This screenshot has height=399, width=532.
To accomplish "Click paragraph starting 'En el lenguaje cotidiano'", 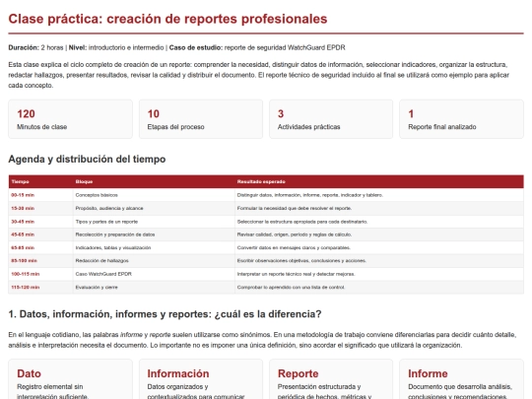I will (262, 340).
